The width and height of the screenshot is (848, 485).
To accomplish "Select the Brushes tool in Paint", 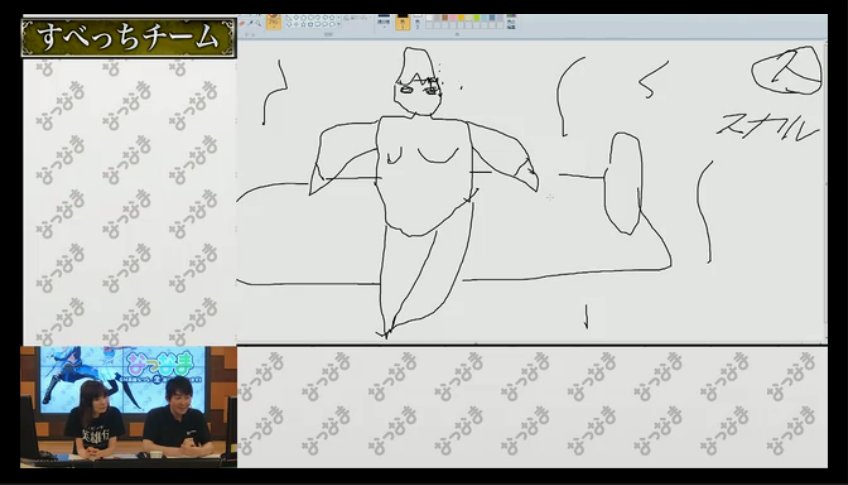I will tap(274, 22).
